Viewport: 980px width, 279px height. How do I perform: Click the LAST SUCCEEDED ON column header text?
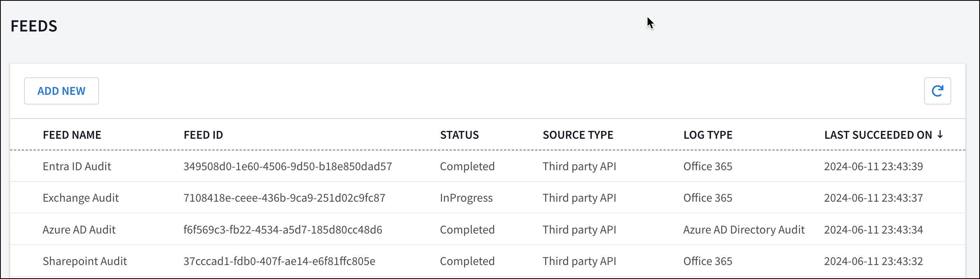point(878,135)
